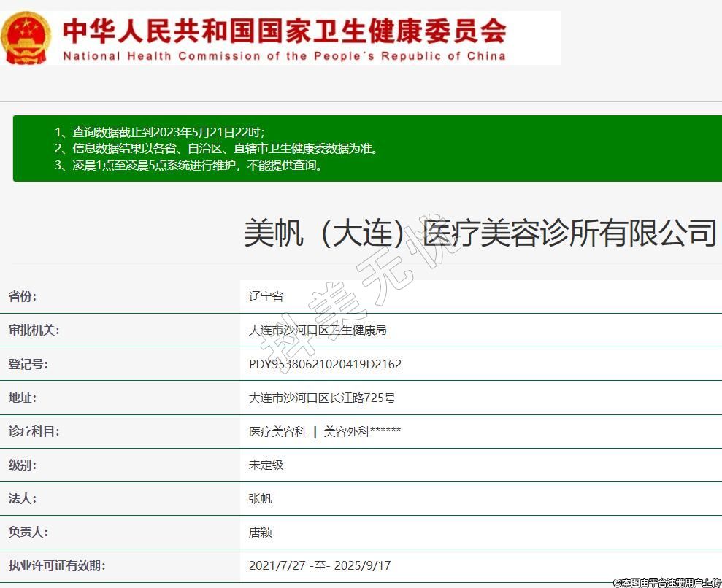Viewport: 722px width, 588px height.
Task: Click the third notice about system maintenance hours
Action: tap(188, 166)
